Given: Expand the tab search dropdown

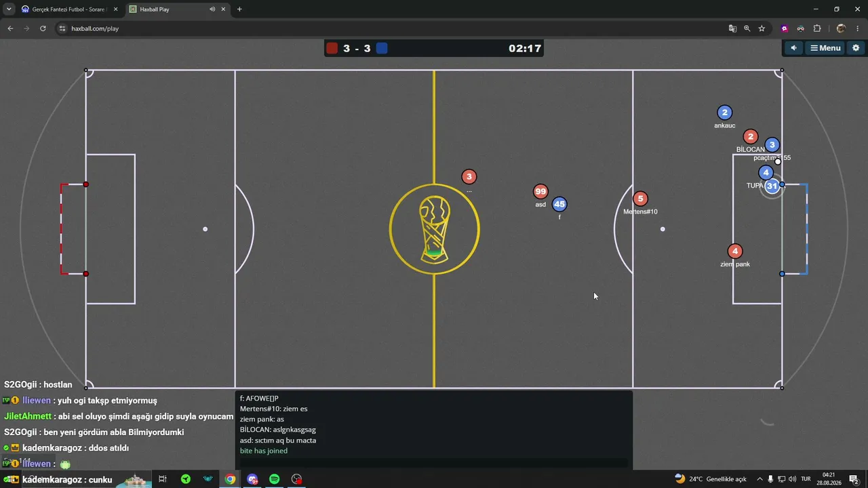Looking at the screenshot, I should tap(9, 9).
